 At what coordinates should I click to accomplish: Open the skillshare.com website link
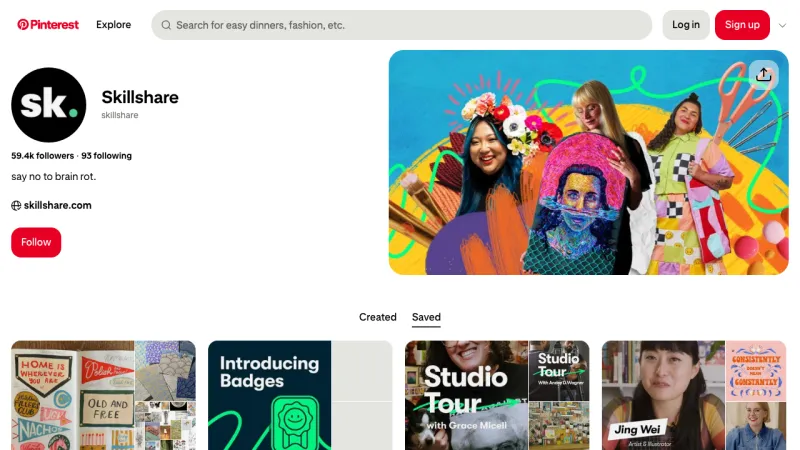click(x=58, y=205)
